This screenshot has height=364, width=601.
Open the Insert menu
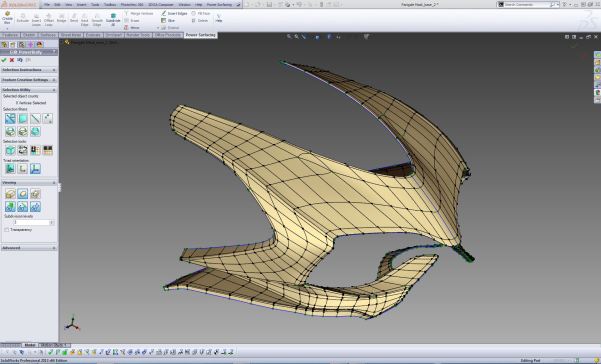81,5
